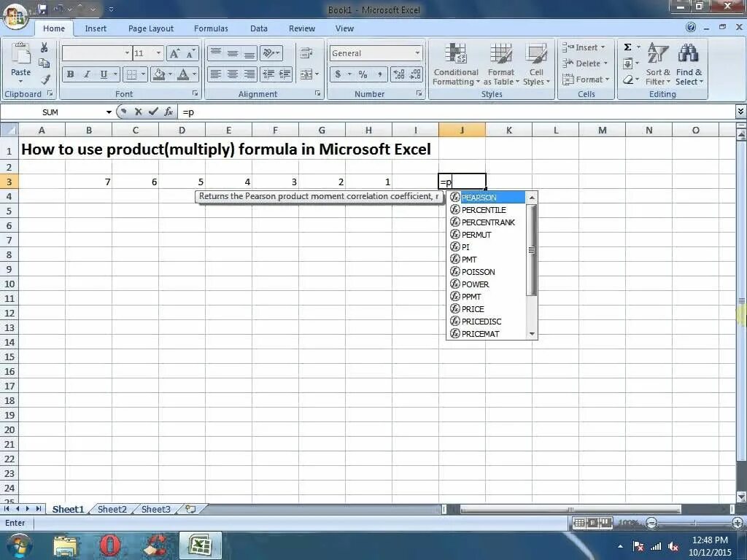Toggle Align Text Left
Screen dimensions: 747x560
click(x=216, y=74)
